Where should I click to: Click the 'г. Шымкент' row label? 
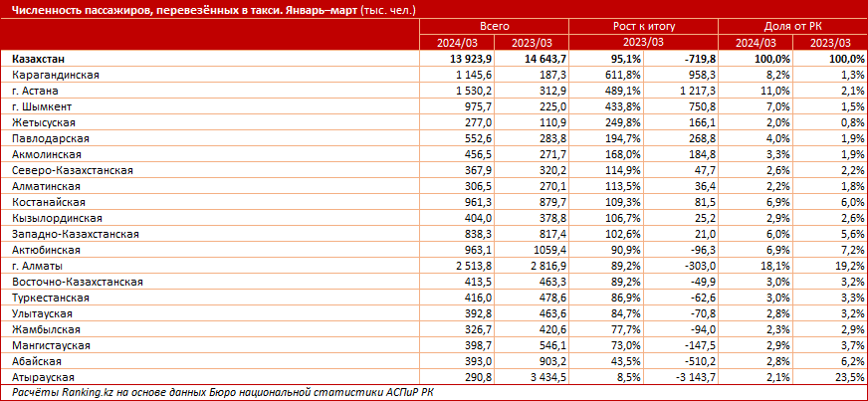click(x=42, y=107)
